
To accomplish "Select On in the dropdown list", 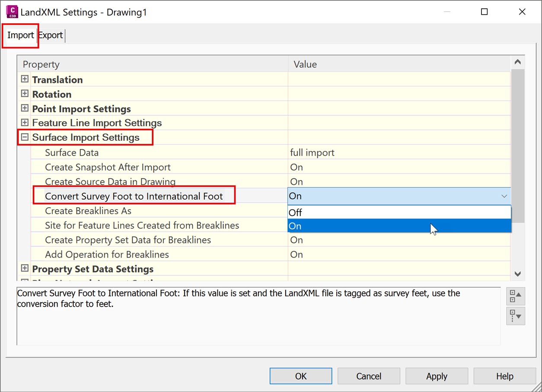I will [x=399, y=226].
